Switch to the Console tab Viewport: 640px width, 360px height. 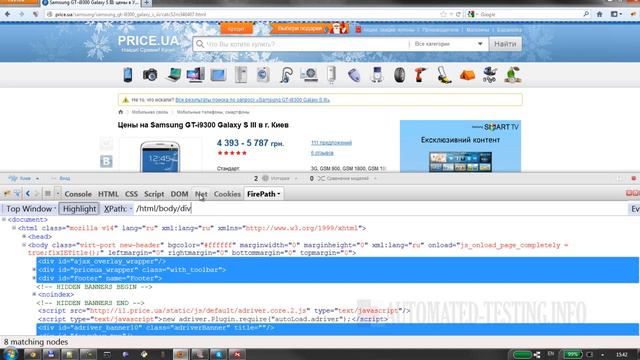(78, 194)
